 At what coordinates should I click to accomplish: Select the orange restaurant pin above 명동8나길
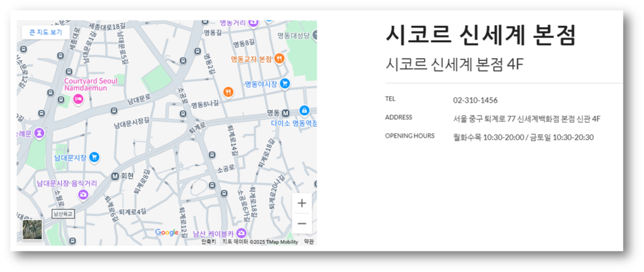228,92
